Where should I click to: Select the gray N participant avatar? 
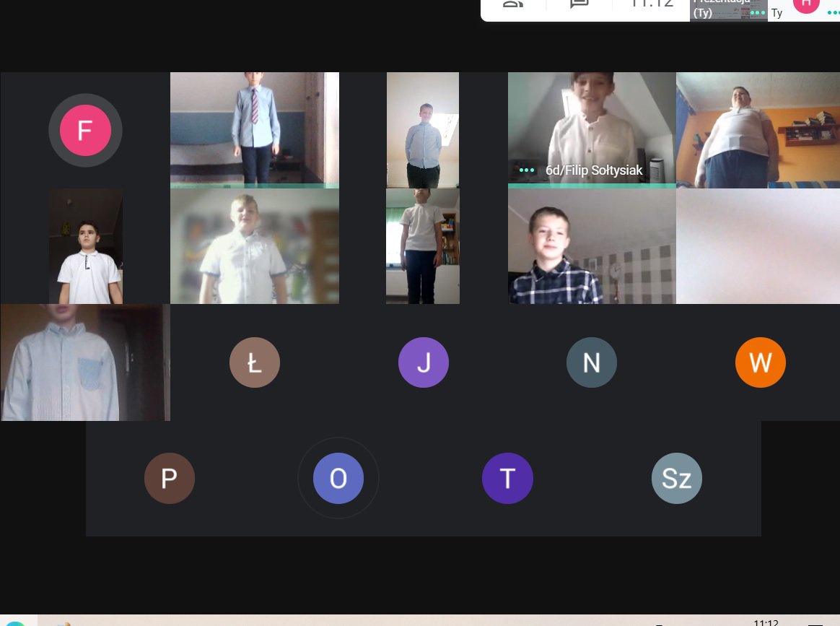[592, 362]
